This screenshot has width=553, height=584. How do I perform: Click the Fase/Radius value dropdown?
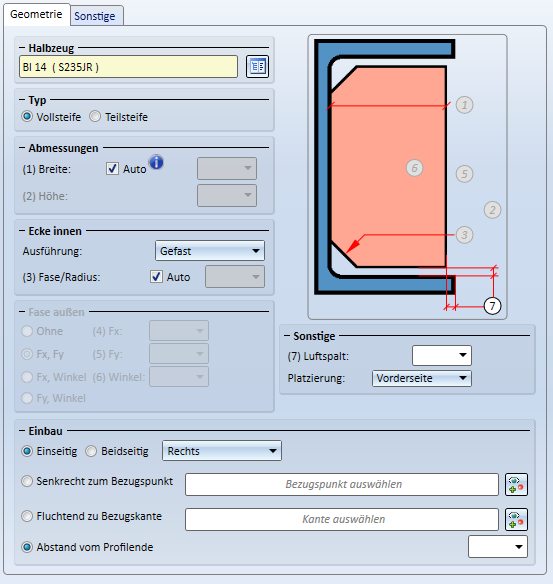235,276
